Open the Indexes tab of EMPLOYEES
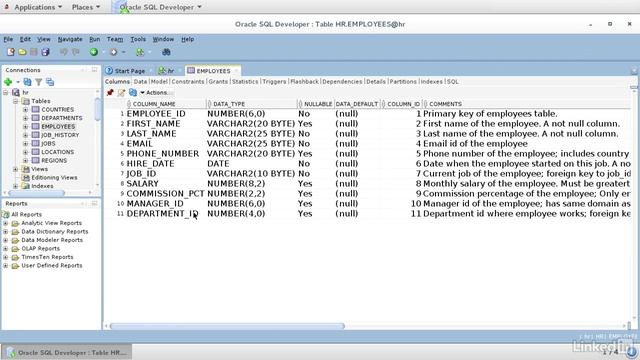Viewport: 640px width, 360px height. click(x=431, y=82)
